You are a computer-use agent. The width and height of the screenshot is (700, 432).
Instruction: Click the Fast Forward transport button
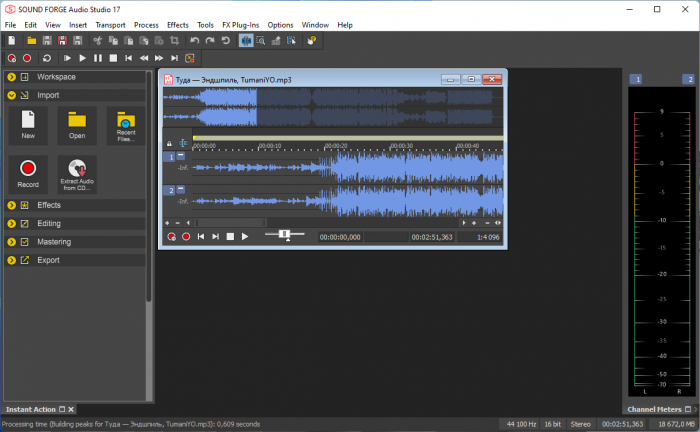click(x=159, y=58)
